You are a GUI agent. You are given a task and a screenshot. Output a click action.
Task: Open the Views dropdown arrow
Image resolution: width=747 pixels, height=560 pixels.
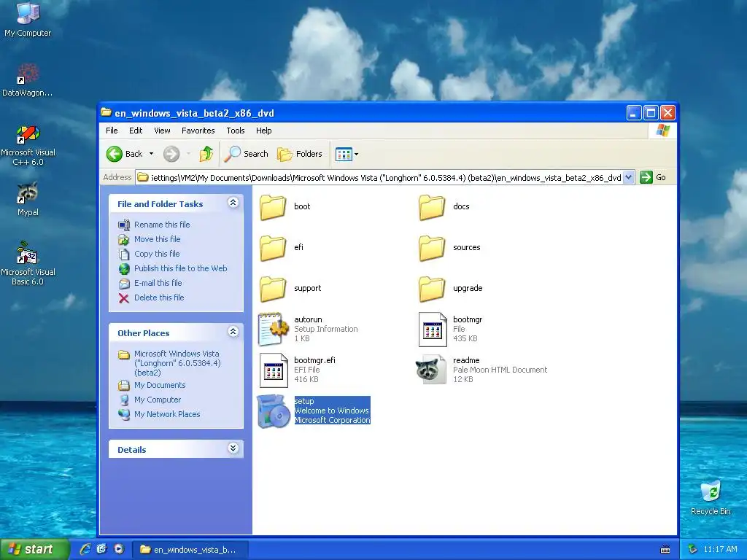pyautogui.click(x=356, y=154)
